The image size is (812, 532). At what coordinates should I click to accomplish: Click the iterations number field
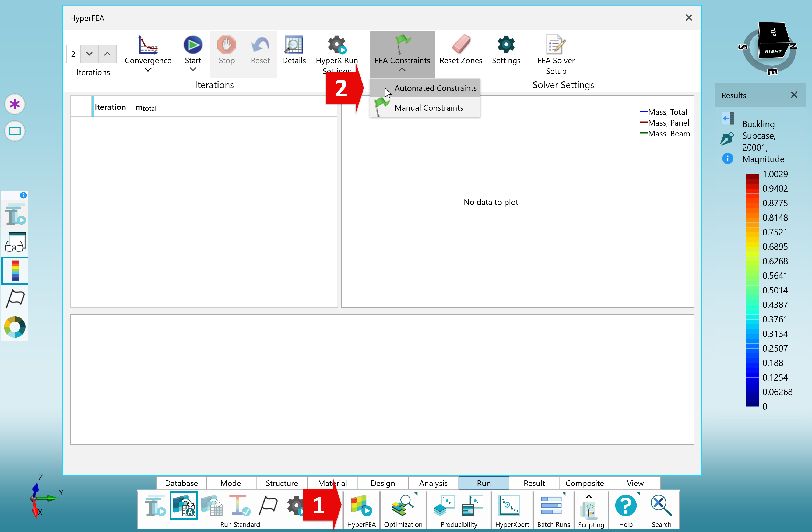pyautogui.click(x=73, y=54)
